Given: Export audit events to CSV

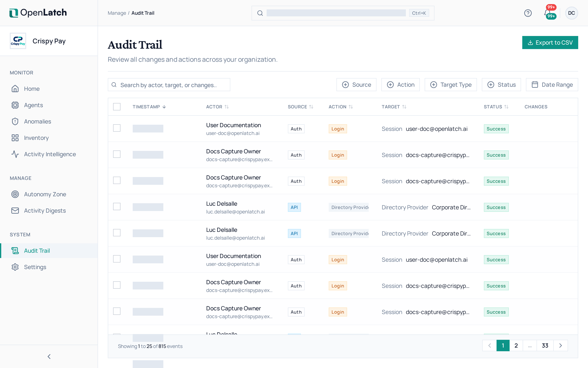Looking at the screenshot, I should click(x=550, y=43).
